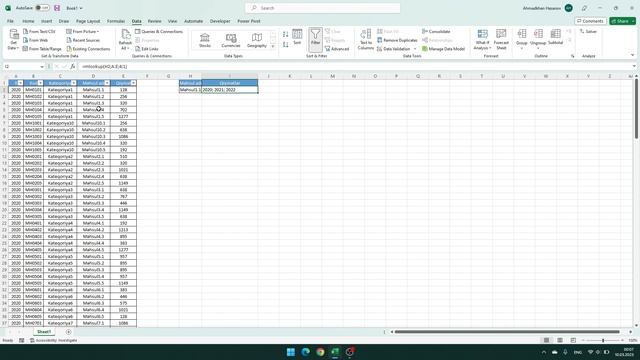The image size is (640, 360).
Task: Expand the formula bar
Action: click(634, 66)
